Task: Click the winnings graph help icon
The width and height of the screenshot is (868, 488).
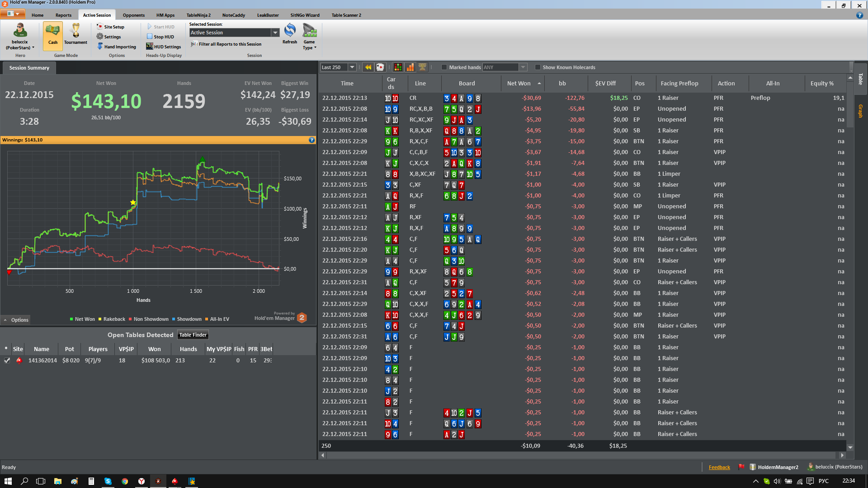Action: (x=311, y=140)
